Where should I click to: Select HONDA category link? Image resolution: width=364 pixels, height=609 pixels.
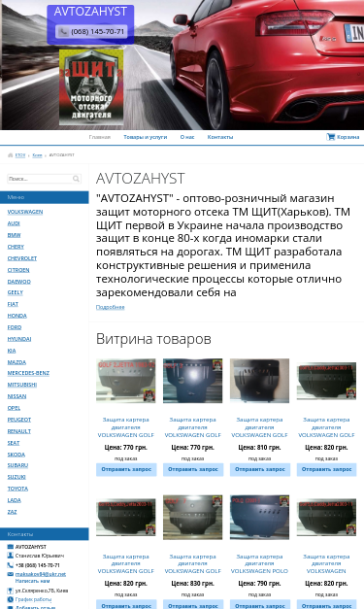pos(17,316)
